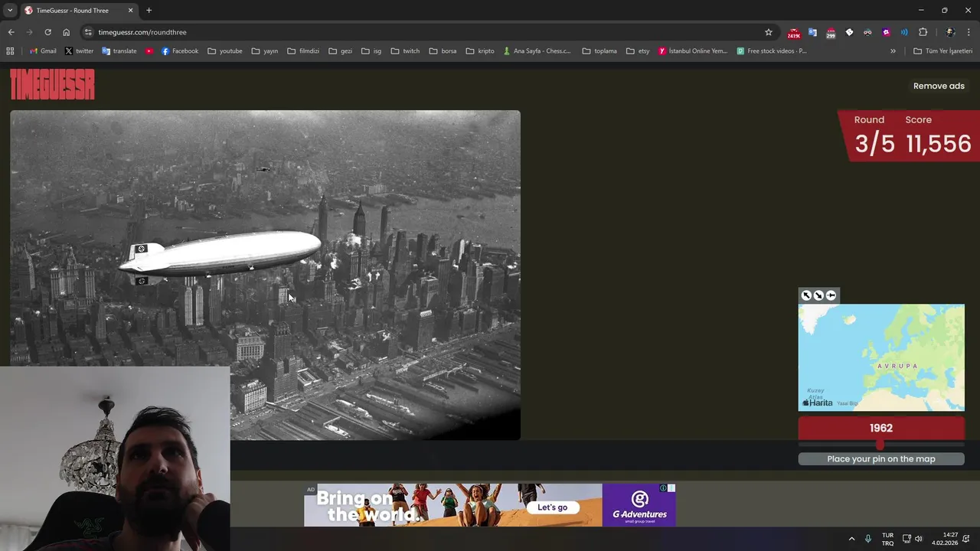Image resolution: width=980 pixels, height=551 pixels.
Task: Open the twitch bookmark folder
Action: (x=406, y=51)
